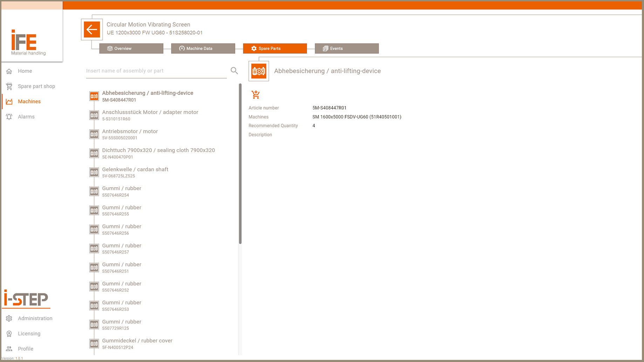Click the orange back arrow button
This screenshot has width=644, height=362.
(92, 29)
